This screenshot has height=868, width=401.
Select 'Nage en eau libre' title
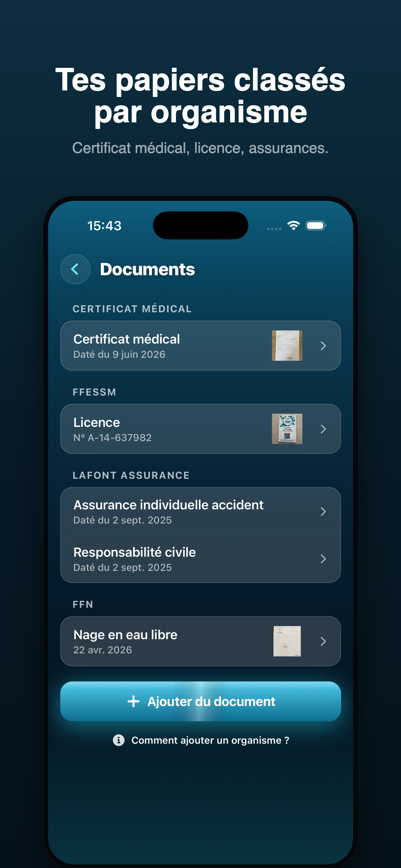(x=125, y=635)
